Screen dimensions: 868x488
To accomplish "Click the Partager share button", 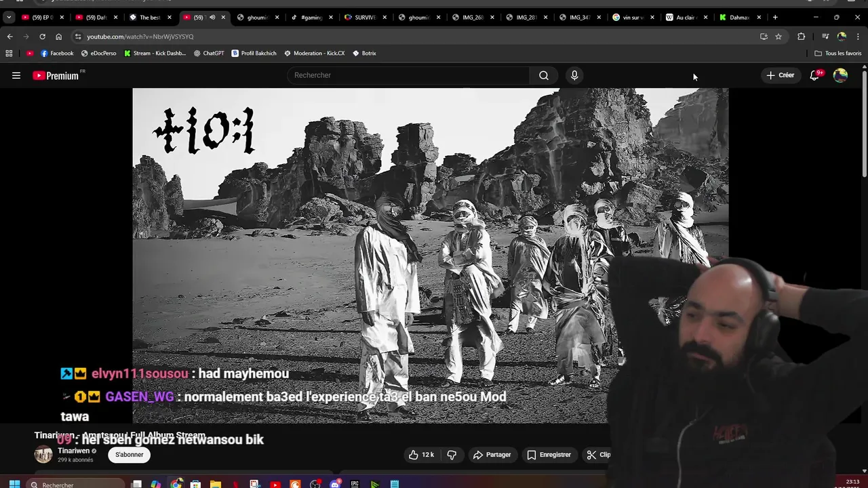I will coord(492,455).
